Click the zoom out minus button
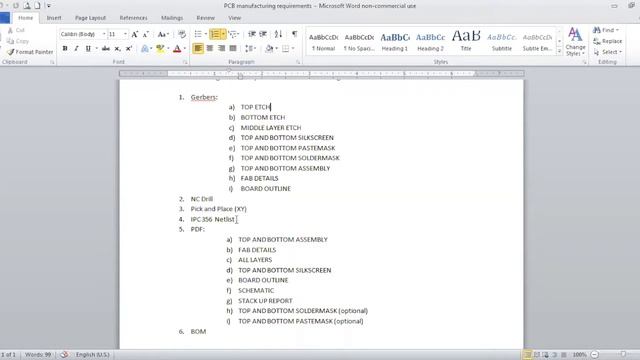This screenshot has height=360, width=640. 595,355
